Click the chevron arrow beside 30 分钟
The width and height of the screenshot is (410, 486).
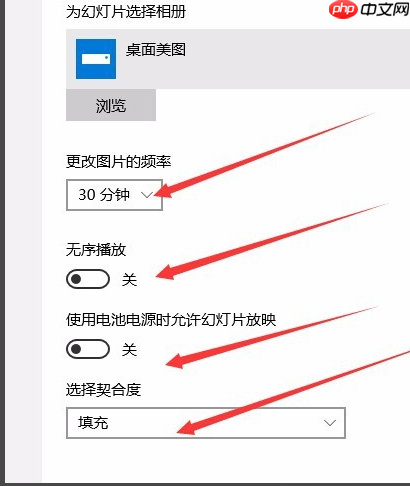coord(147,195)
